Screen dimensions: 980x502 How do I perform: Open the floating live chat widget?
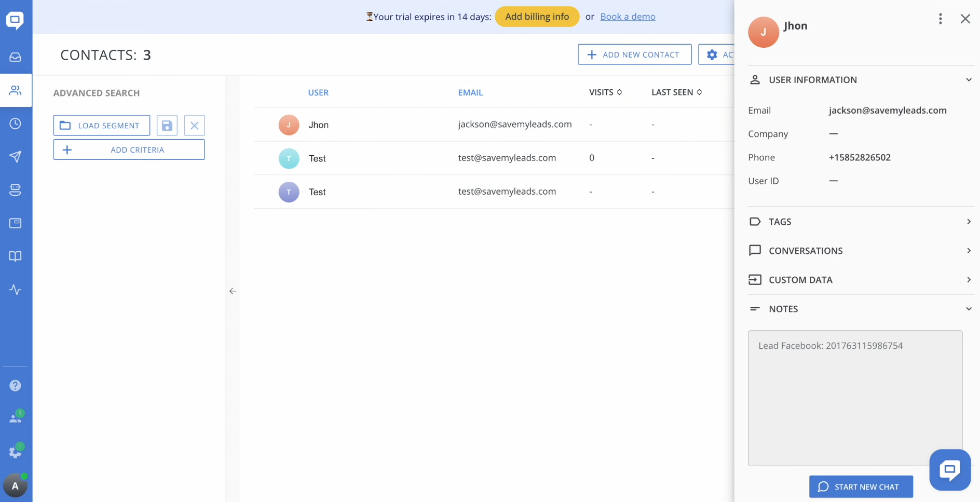pyautogui.click(x=950, y=470)
